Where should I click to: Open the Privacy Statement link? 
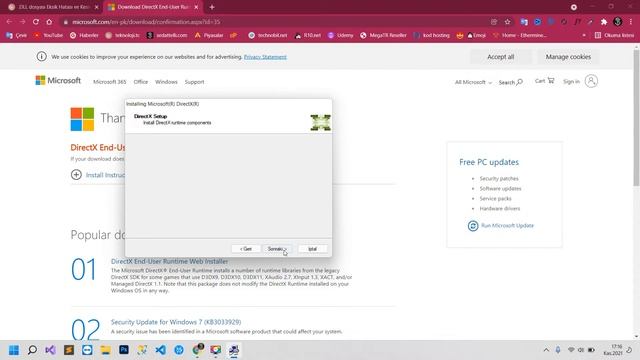click(x=265, y=57)
